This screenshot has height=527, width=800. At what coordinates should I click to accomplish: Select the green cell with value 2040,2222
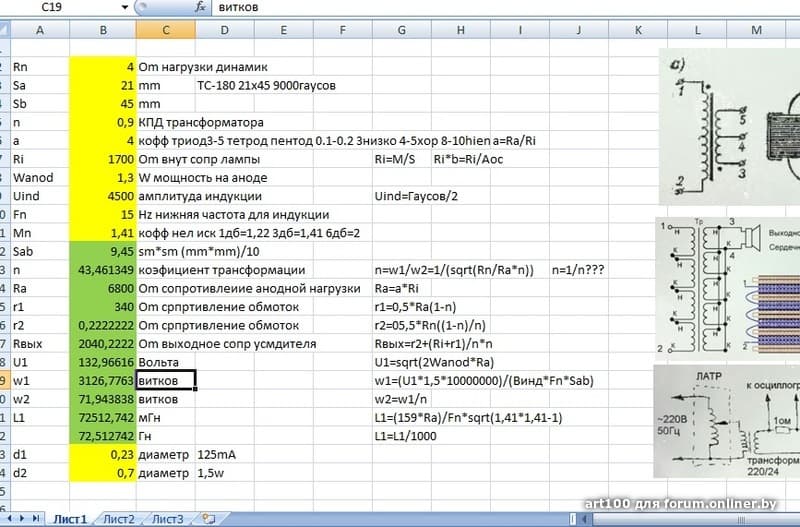103,344
